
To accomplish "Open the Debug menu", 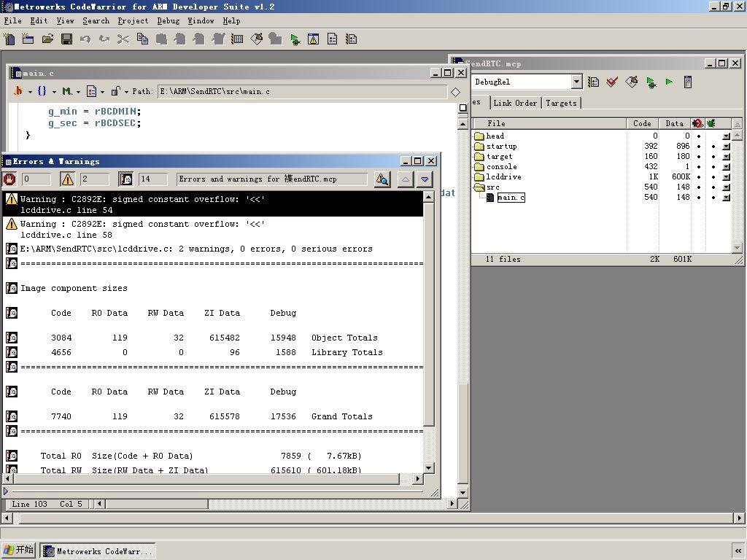I will pos(169,20).
